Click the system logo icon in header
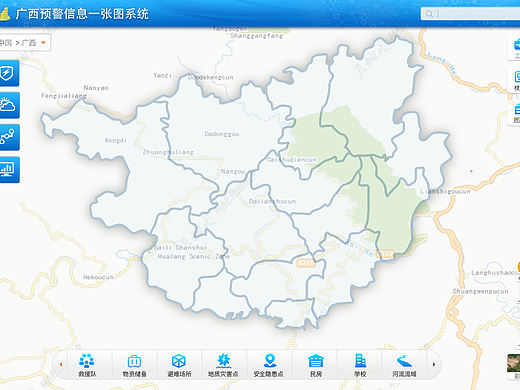Viewport: 520px width, 390px height. (4, 14)
